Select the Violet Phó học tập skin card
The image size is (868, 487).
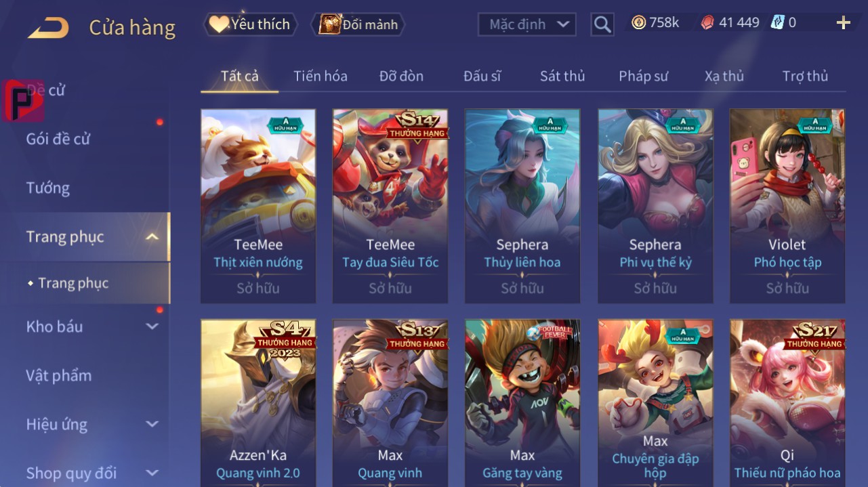[x=787, y=206]
